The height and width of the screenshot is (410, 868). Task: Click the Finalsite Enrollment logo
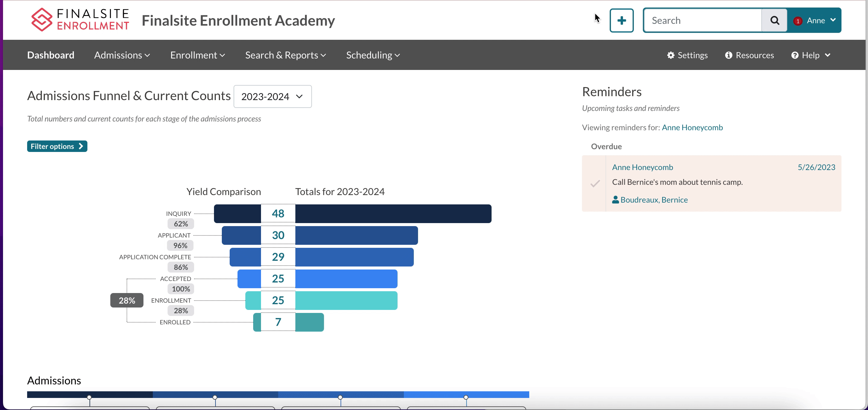tap(80, 20)
